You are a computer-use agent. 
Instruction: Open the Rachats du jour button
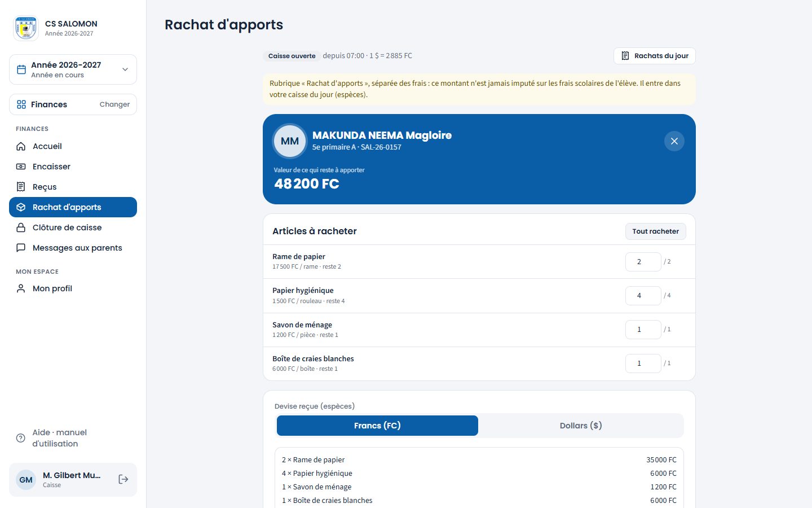(x=655, y=56)
